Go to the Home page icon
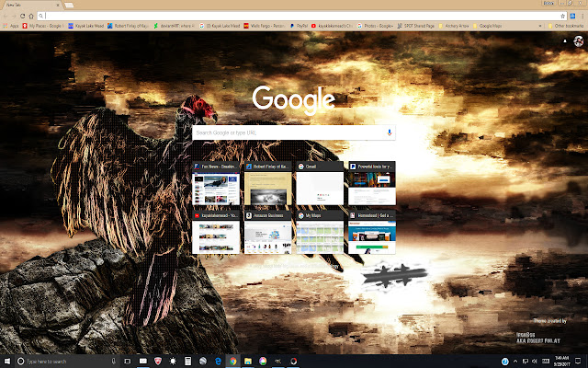 (x=31, y=16)
